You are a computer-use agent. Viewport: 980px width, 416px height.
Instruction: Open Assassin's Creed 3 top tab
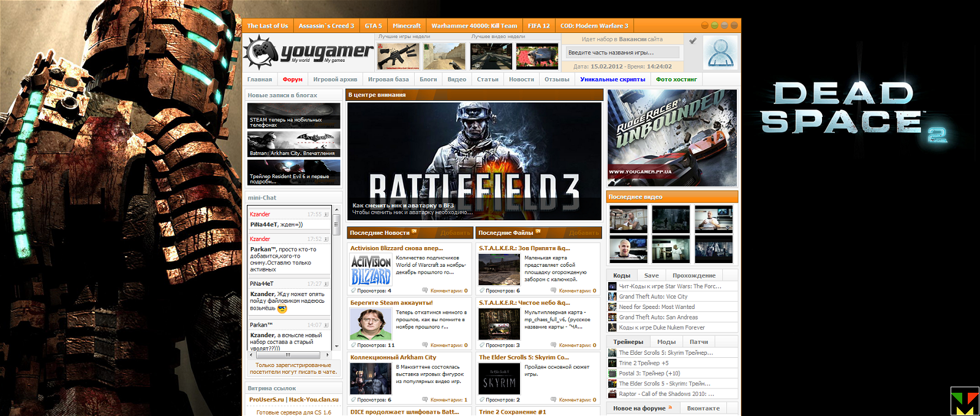tap(326, 26)
